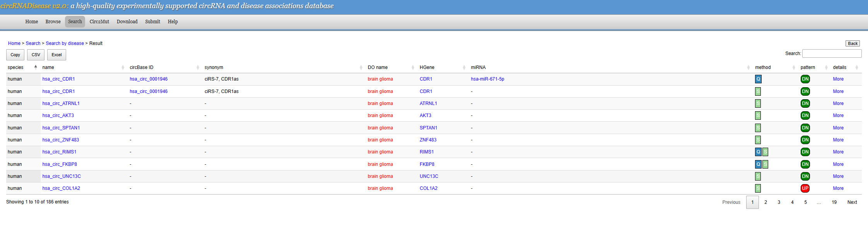Click the S method icon in hsa_circ_ZNF483 row
Viewport: 868px width, 236px height.
(758, 140)
